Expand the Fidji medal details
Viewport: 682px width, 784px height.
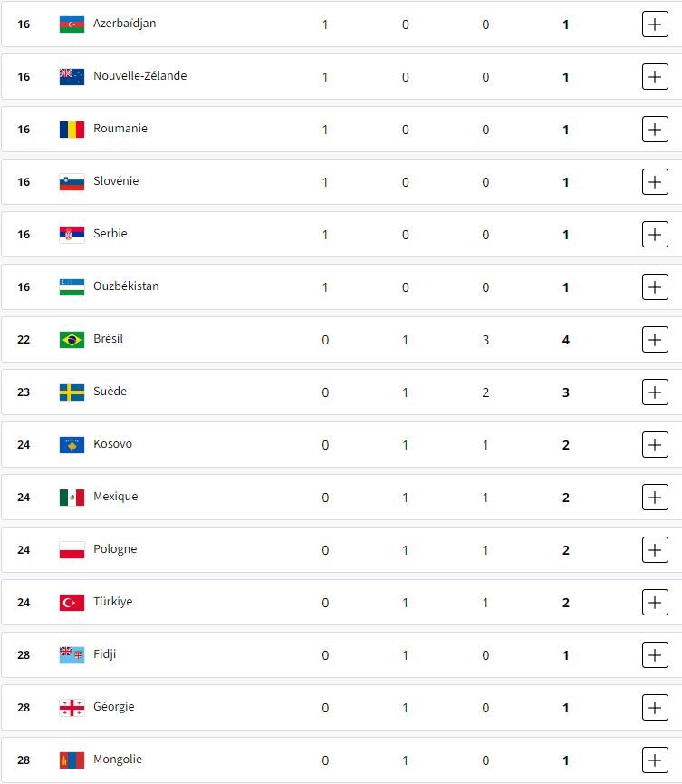[x=654, y=655]
